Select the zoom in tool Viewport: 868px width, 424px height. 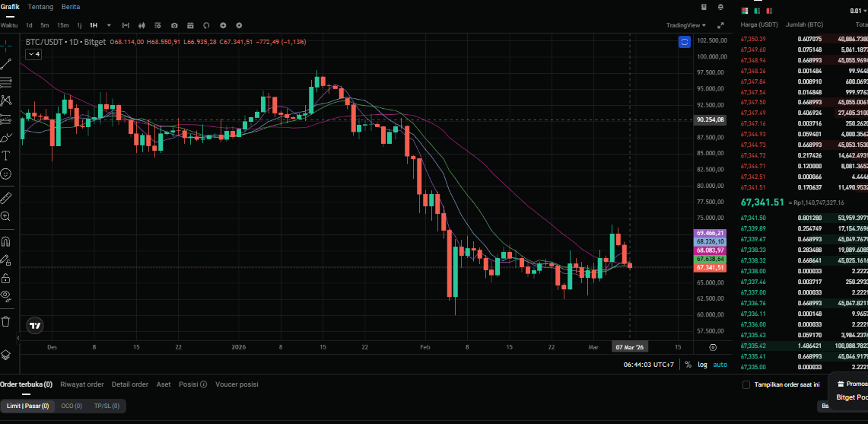pos(5,217)
